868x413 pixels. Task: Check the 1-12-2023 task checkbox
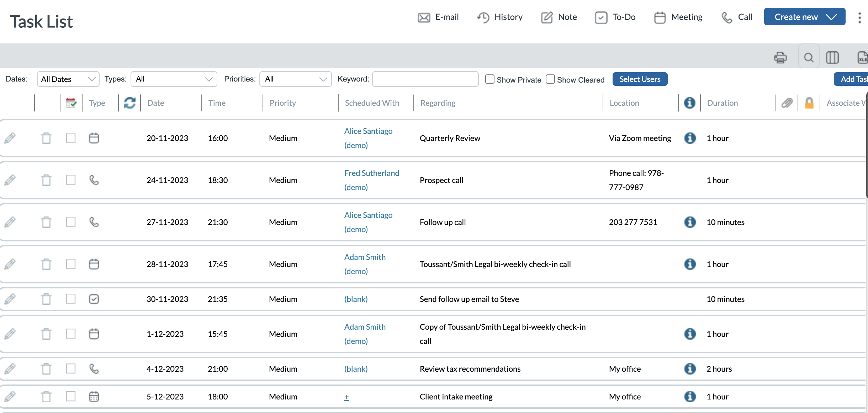coord(71,334)
